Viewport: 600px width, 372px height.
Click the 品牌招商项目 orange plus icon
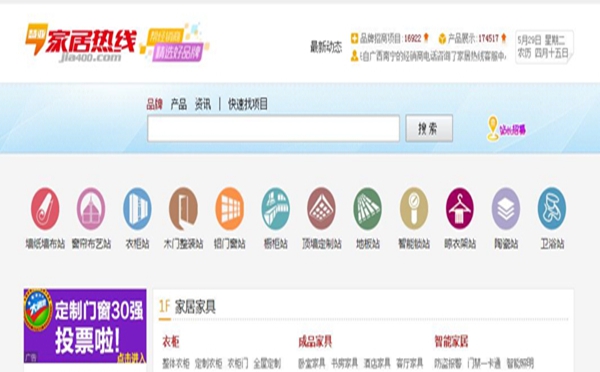point(354,38)
